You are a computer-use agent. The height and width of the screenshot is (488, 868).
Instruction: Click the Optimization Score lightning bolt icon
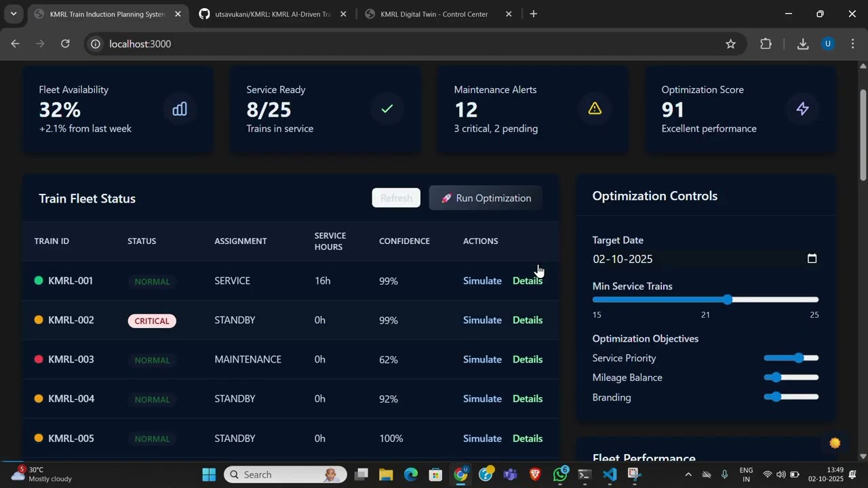point(802,109)
